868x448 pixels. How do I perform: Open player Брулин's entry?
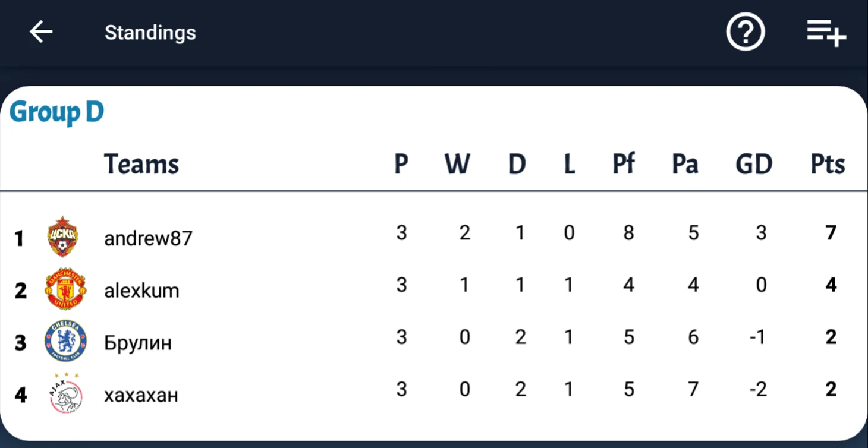pos(138,343)
